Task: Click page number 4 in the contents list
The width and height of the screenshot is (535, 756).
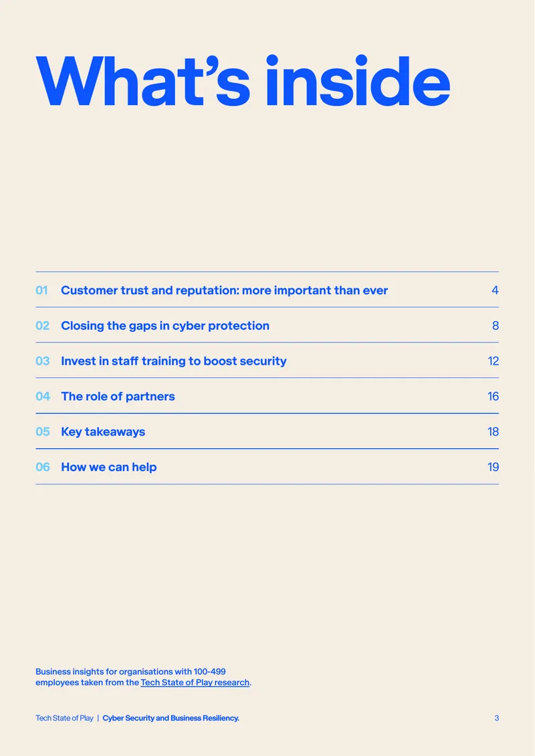Action: tap(495, 290)
